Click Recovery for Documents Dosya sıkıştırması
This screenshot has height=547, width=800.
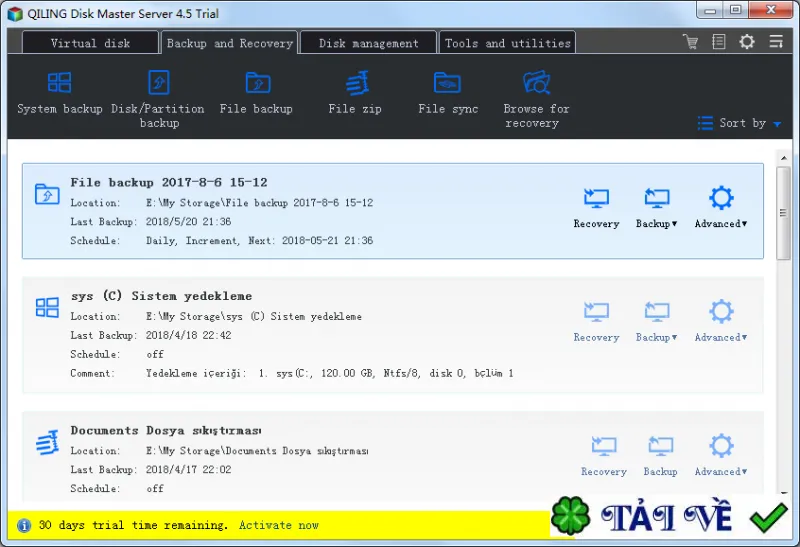tap(604, 456)
